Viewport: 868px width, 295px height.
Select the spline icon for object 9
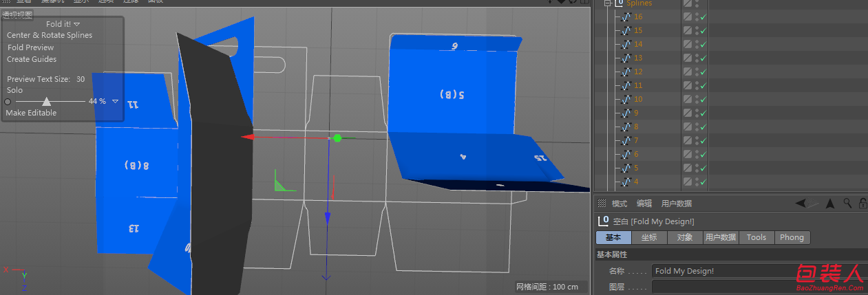pyautogui.click(x=626, y=113)
